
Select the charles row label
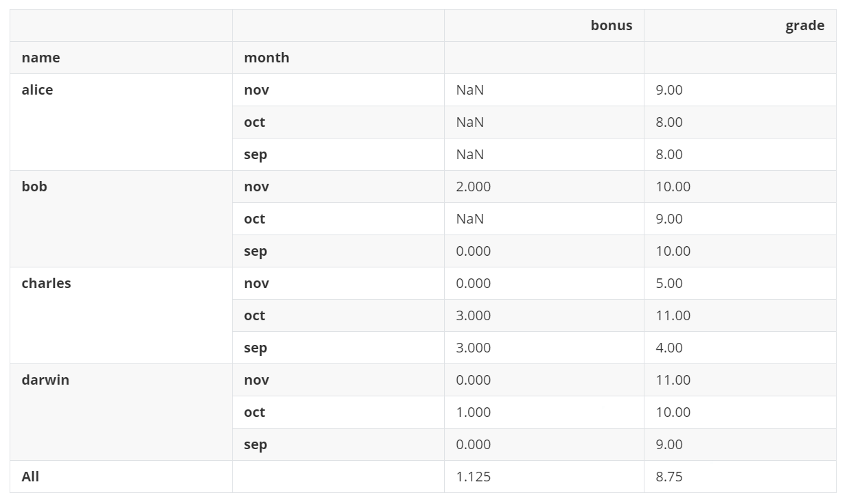[46, 284]
